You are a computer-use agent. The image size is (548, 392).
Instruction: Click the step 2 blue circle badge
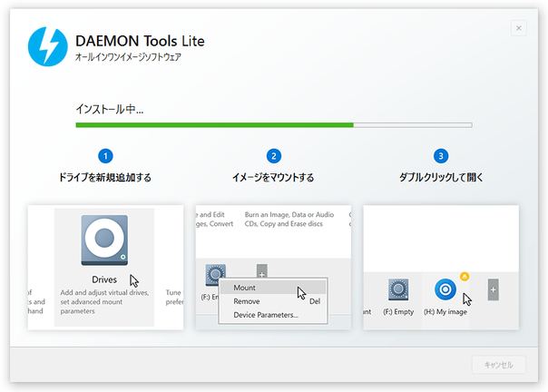click(x=274, y=156)
